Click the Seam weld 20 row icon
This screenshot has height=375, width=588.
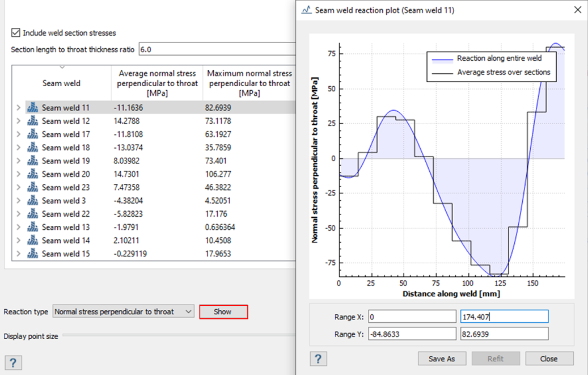click(32, 174)
